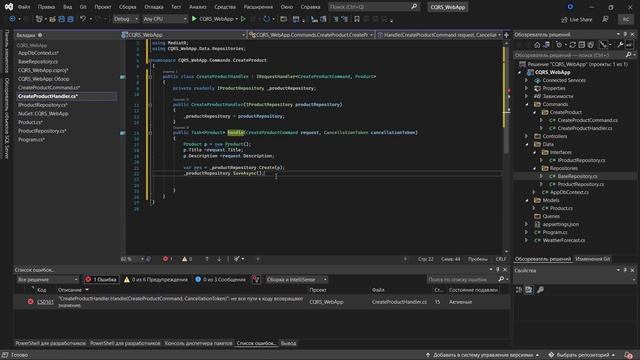Screen dimensions: 640x360
Task: Open Program.cs* in the tabs list
Action: [31, 140]
